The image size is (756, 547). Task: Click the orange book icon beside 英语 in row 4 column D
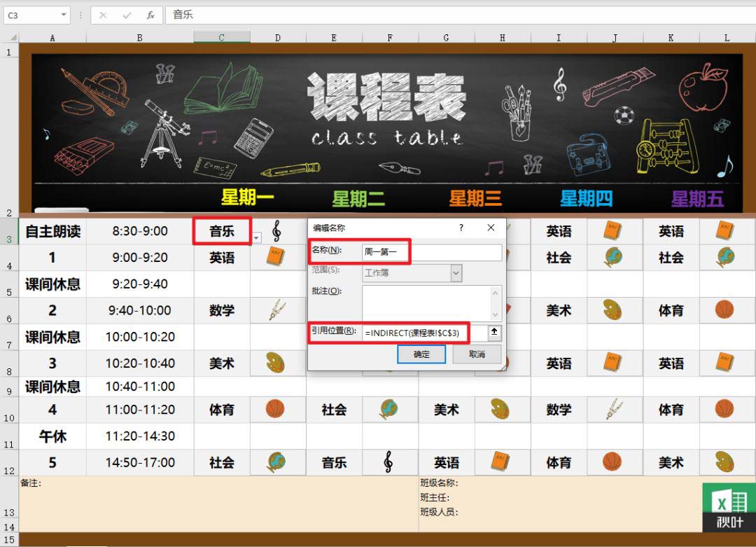point(276,257)
